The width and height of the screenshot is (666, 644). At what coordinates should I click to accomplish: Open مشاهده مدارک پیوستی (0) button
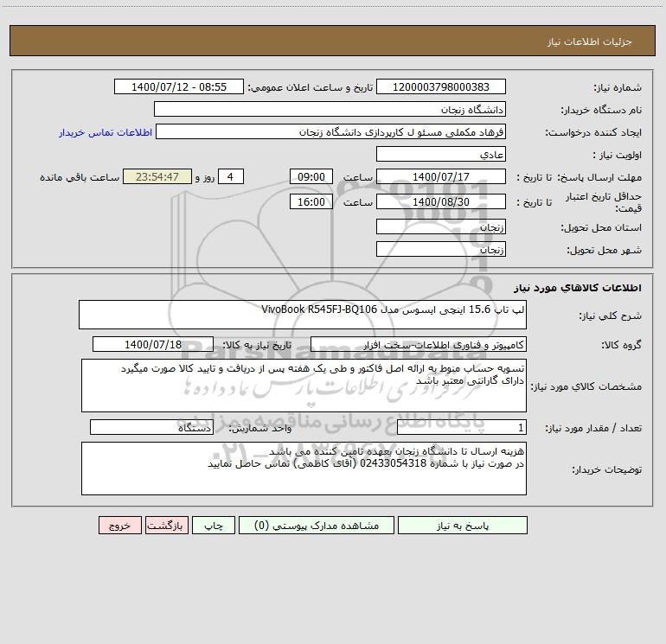[317, 525]
